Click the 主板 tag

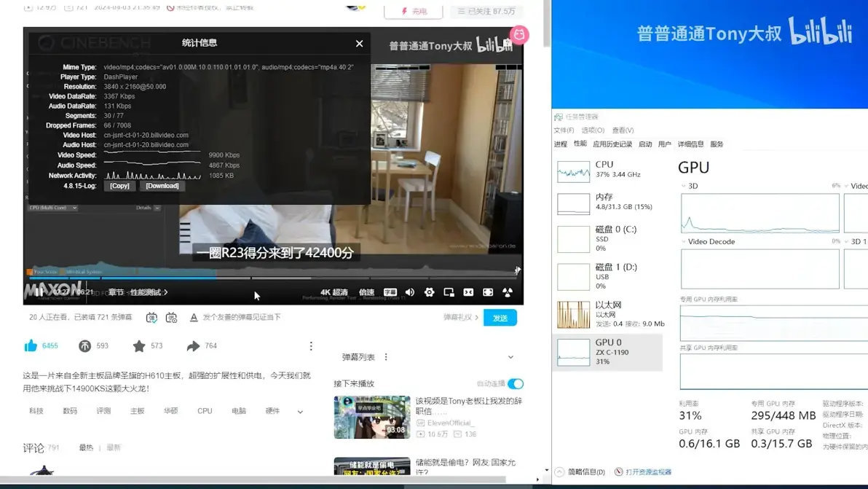[x=138, y=411]
